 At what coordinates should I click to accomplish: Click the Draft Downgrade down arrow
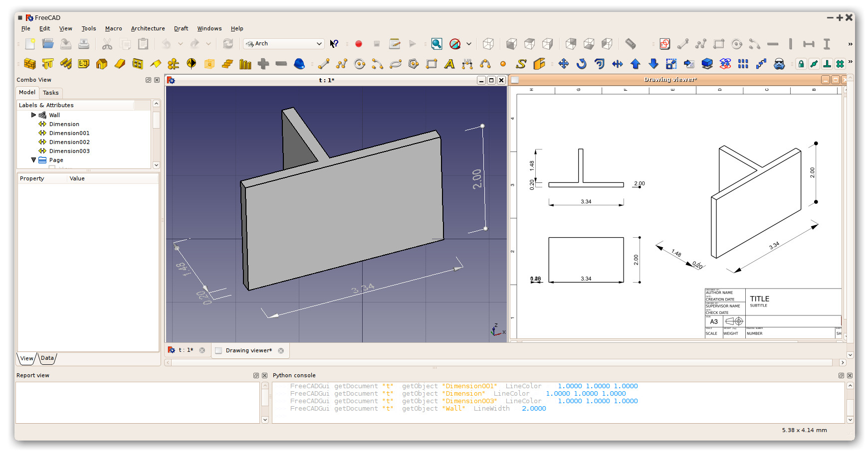click(x=653, y=64)
